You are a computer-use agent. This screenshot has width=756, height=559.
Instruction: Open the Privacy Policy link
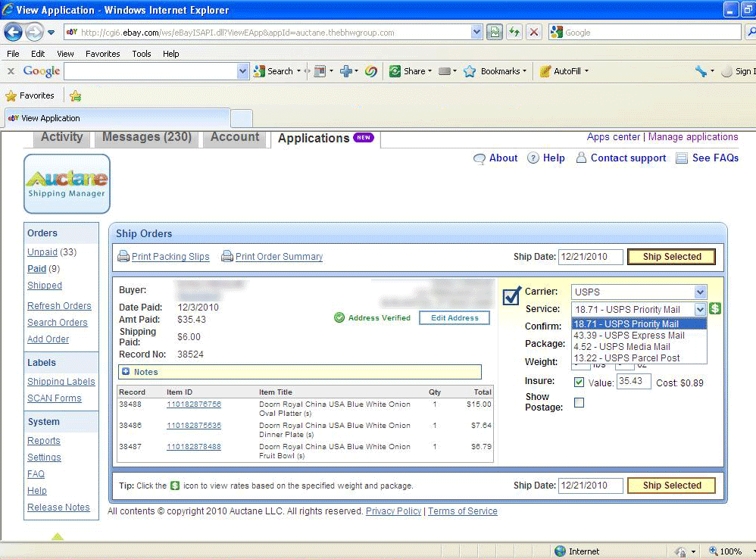[x=393, y=511]
